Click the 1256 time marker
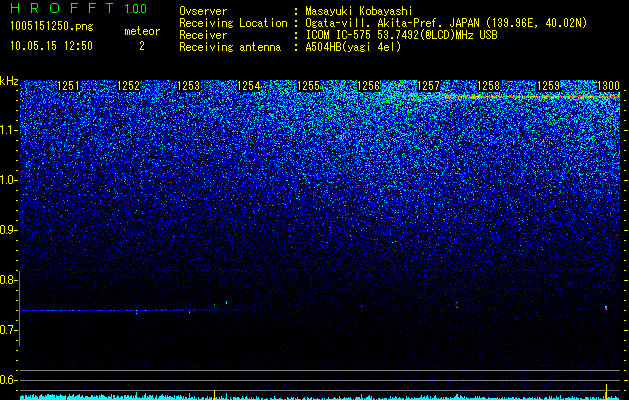This screenshot has height=400, width=629. click(368, 86)
